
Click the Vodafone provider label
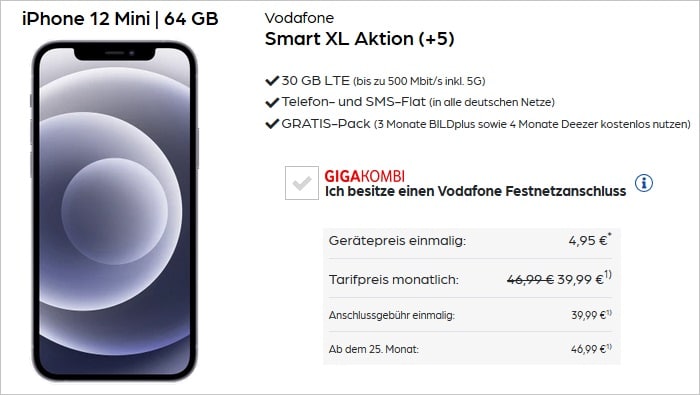point(299,18)
